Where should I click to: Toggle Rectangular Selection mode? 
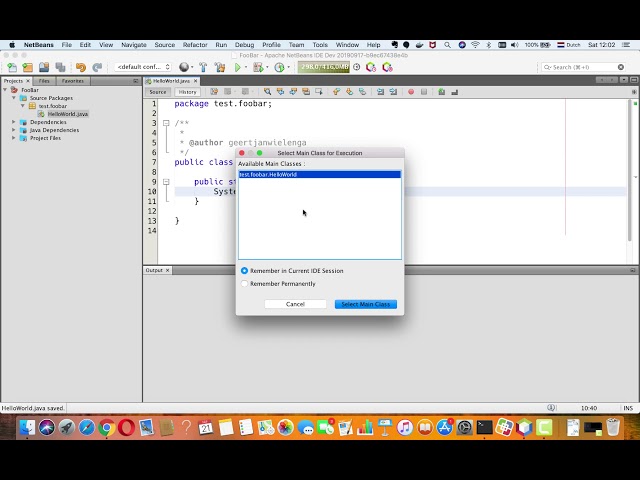point(319,92)
